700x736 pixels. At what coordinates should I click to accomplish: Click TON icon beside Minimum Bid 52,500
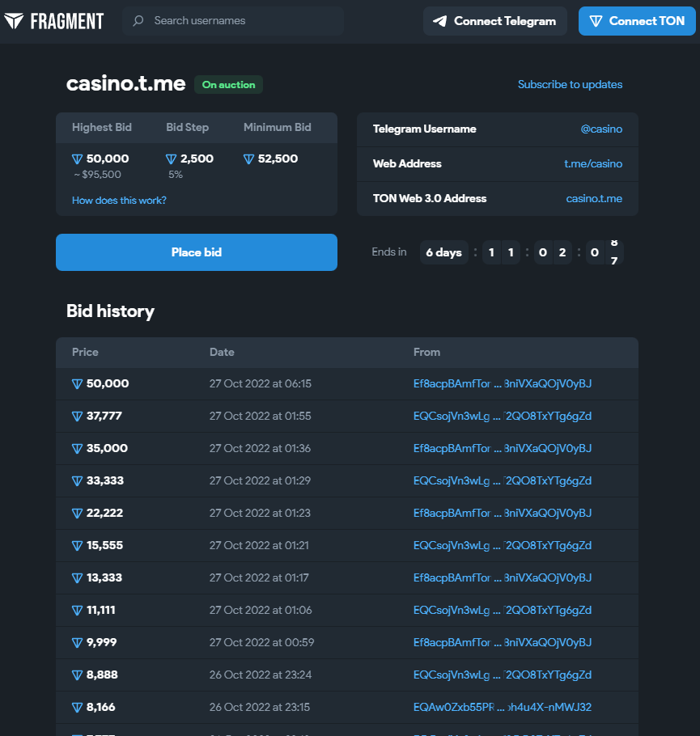[x=248, y=159]
